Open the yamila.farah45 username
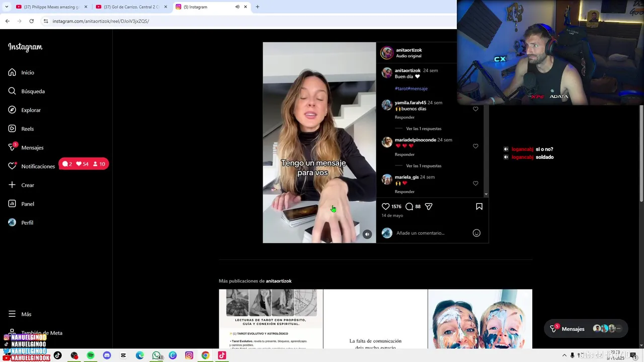This screenshot has height=362, width=644. [x=411, y=103]
